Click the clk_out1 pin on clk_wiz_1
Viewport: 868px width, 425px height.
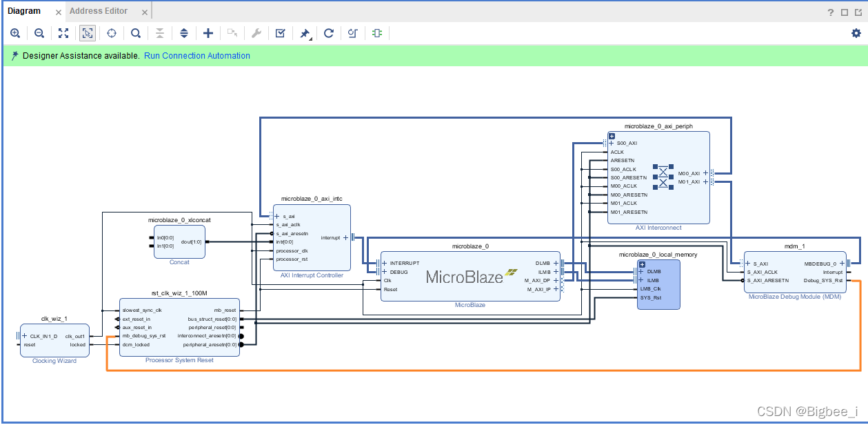point(75,336)
